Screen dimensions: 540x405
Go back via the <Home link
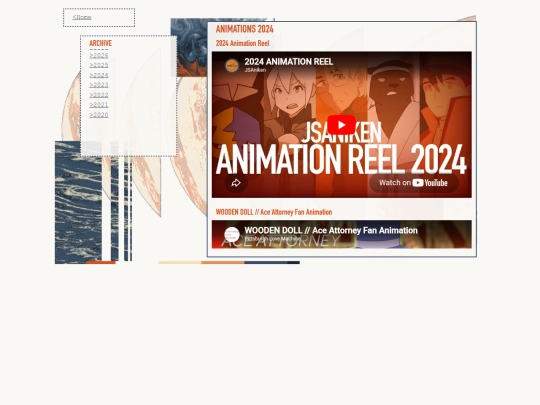pos(82,17)
